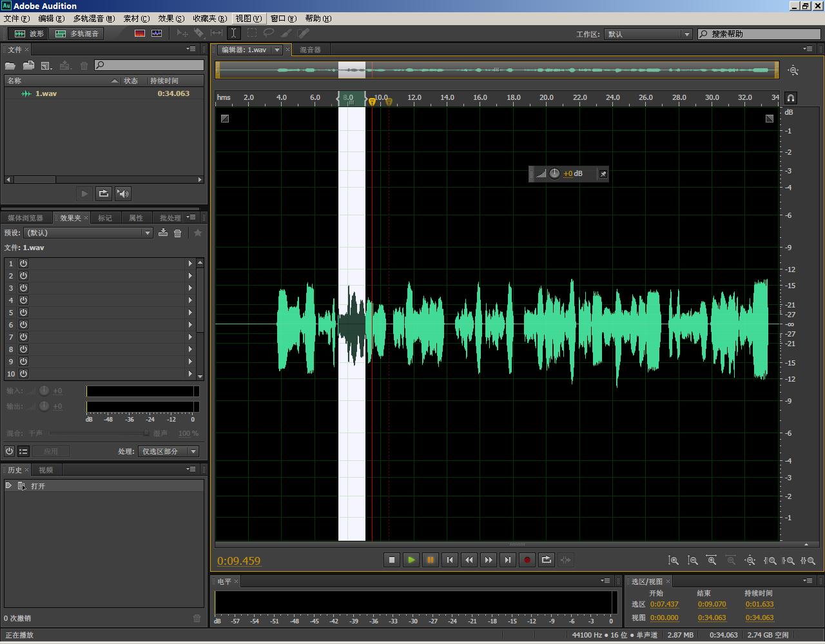
Task: Click the dry/wet mix slider
Action: coord(99,433)
